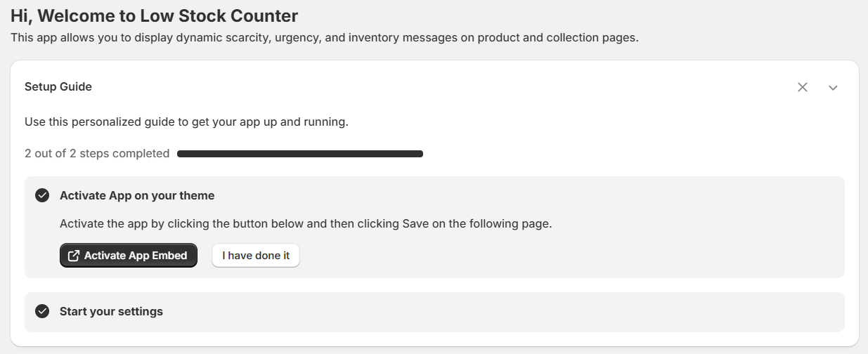Click the Hi, Welcome to Low Stock Counter heading
The width and height of the screenshot is (868, 354).
click(x=154, y=15)
